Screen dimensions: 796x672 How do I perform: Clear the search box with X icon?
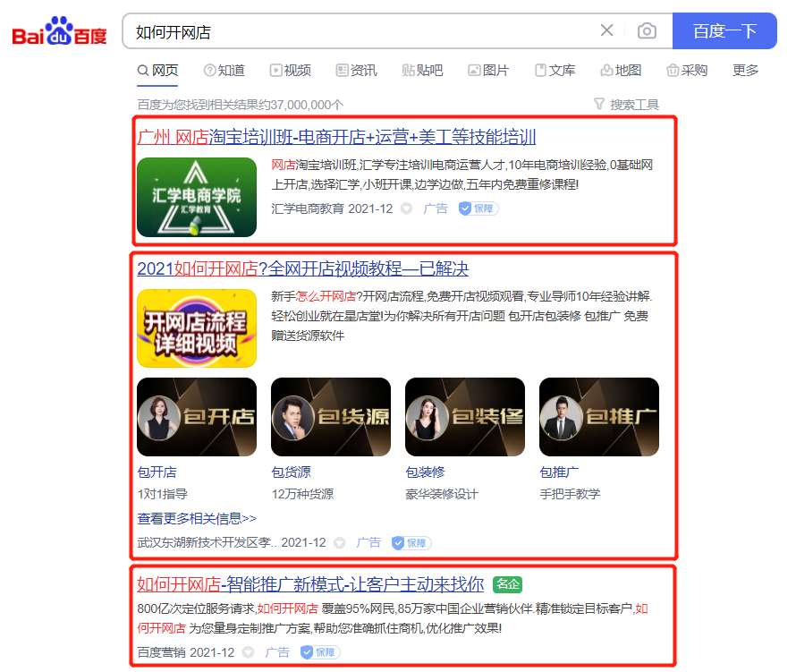tap(606, 30)
